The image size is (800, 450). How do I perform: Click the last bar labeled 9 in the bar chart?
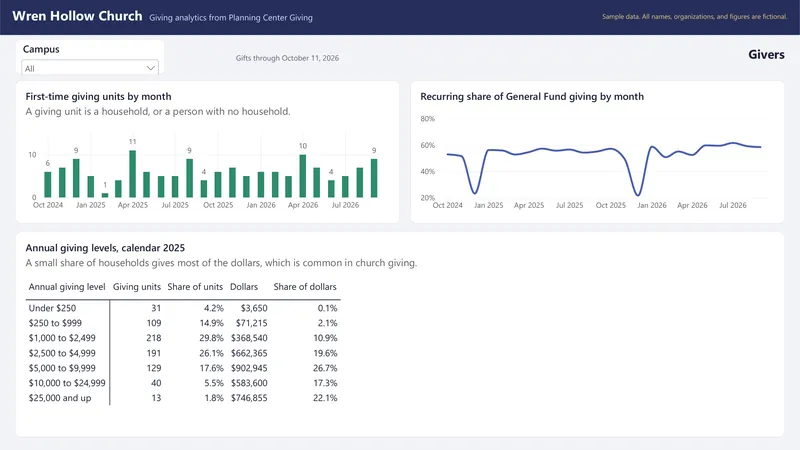[374, 178]
